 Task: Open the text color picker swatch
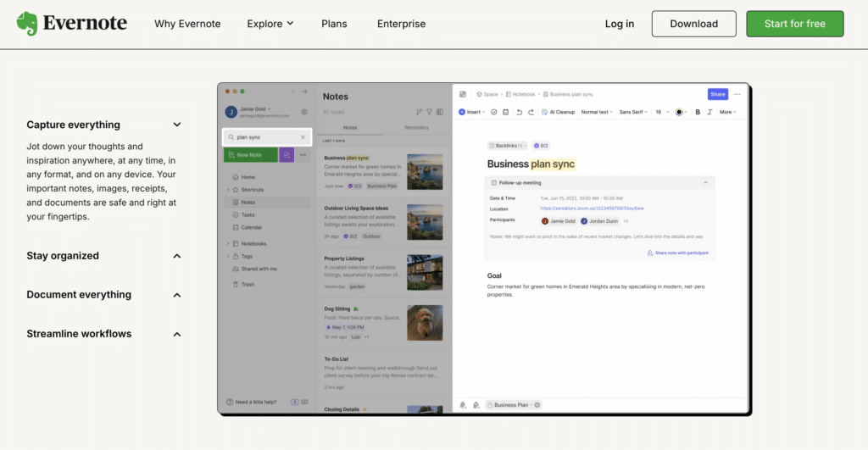click(x=681, y=112)
